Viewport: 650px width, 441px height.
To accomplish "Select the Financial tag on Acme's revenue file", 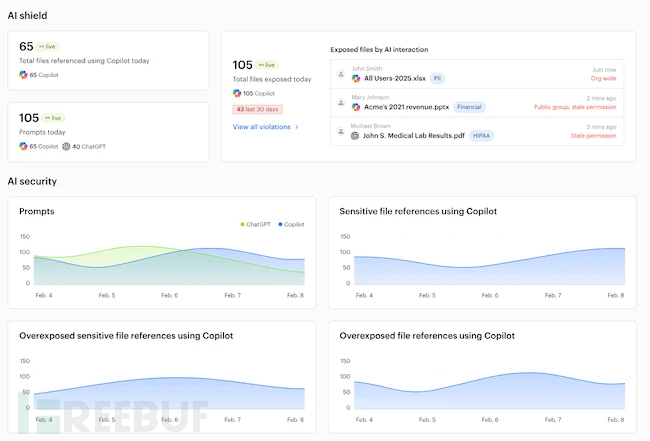I will click(469, 106).
